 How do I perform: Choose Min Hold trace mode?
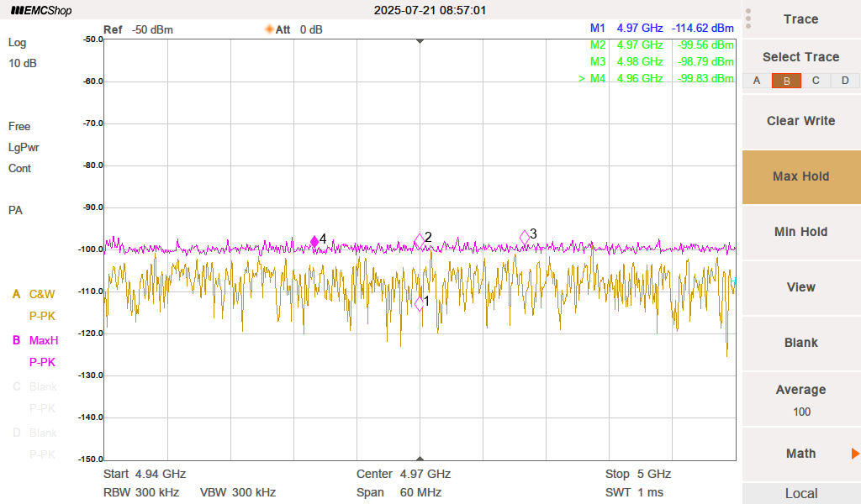(800, 232)
